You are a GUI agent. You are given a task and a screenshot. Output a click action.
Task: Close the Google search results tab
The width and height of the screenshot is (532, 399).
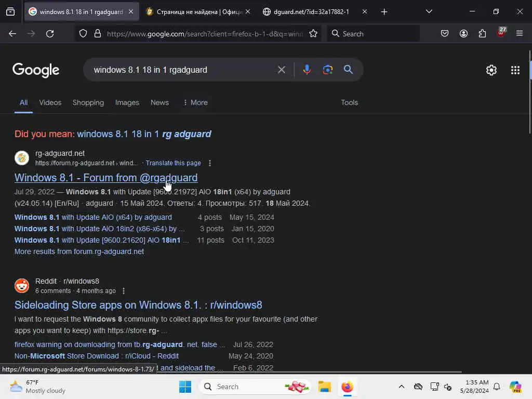click(x=131, y=12)
